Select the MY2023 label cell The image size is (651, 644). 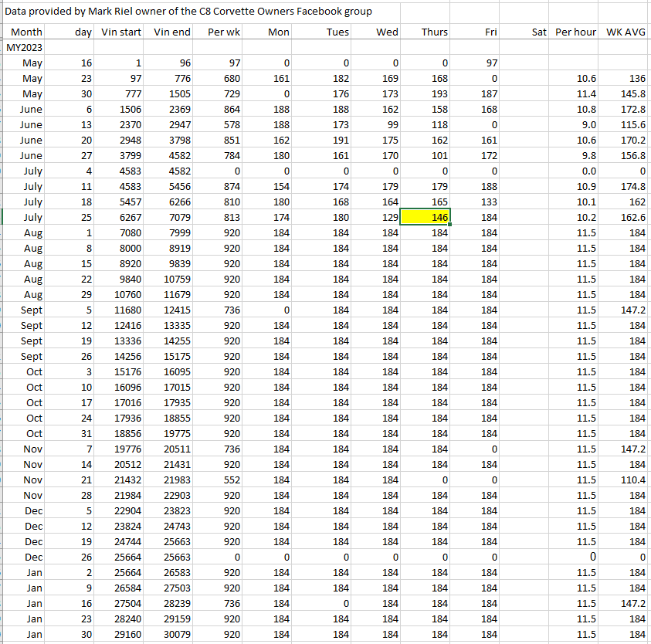(x=24, y=48)
